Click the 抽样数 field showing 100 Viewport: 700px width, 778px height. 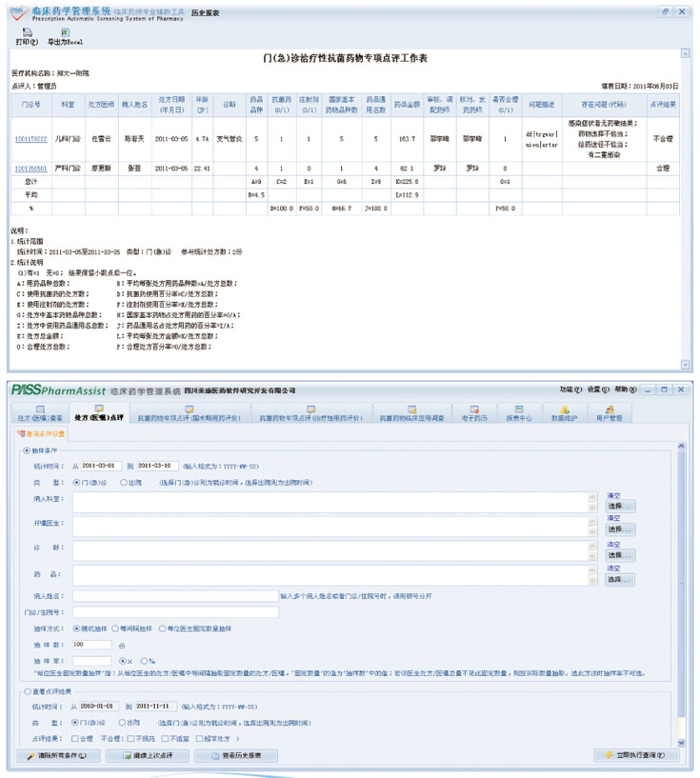pyautogui.click(x=91, y=645)
